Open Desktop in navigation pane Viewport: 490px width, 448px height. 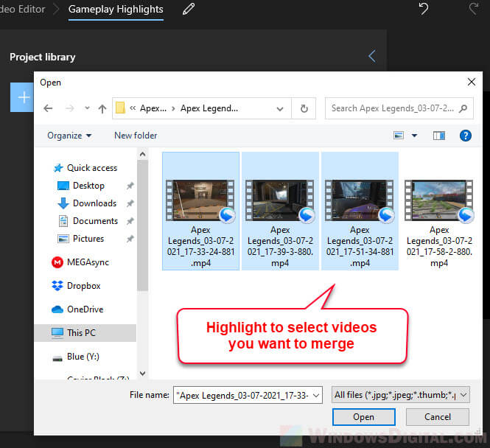[81, 186]
